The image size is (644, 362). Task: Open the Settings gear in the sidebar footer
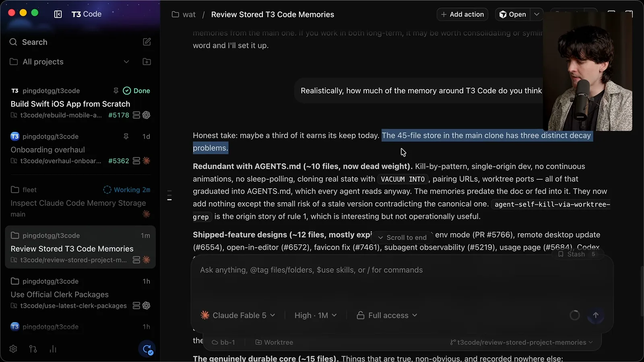click(13, 349)
